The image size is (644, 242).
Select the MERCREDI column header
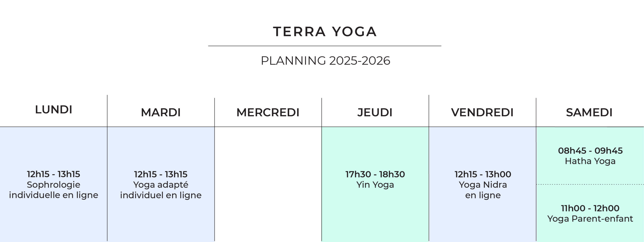268,112
